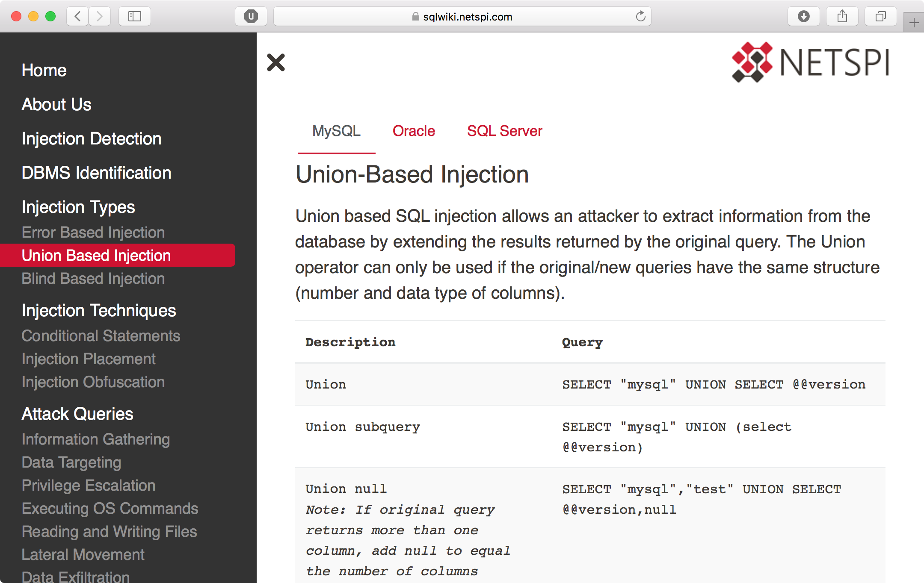Click the query with "mysql","test" UNION SELECT
The image size is (924, 583).
702,499
